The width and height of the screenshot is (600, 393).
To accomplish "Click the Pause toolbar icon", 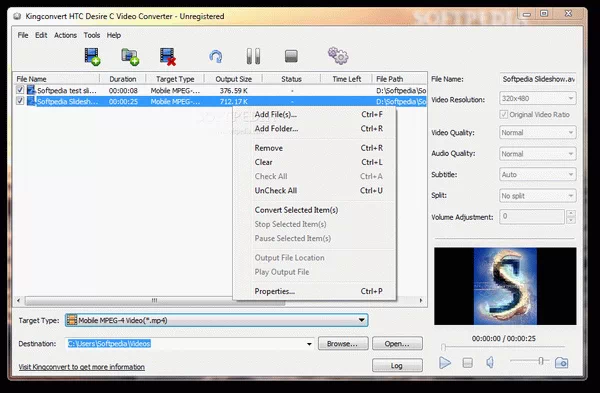I will click(x=253, y=56).
